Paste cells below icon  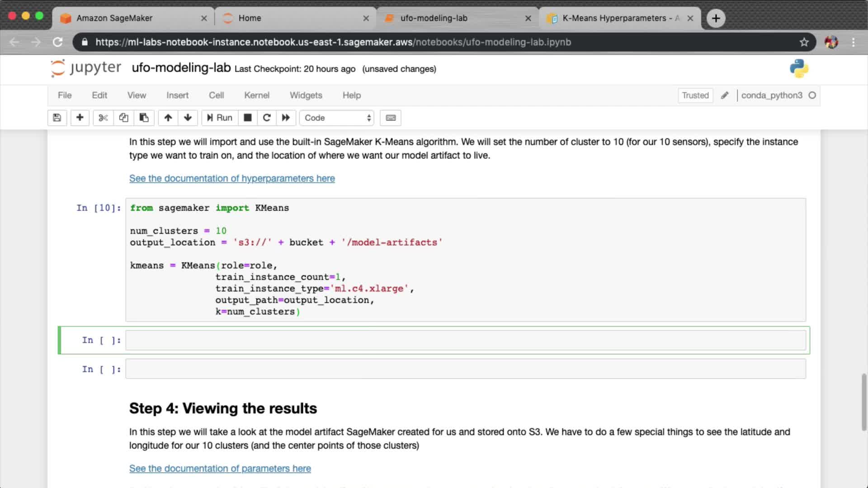pyautogui.click(x=144, y=118)
